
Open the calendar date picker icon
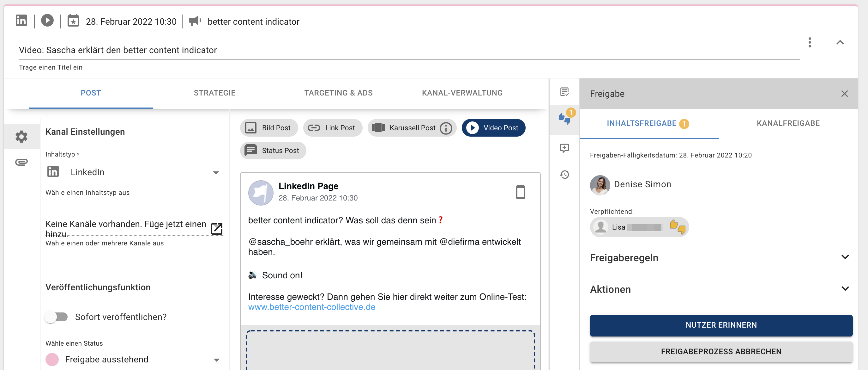73,21
